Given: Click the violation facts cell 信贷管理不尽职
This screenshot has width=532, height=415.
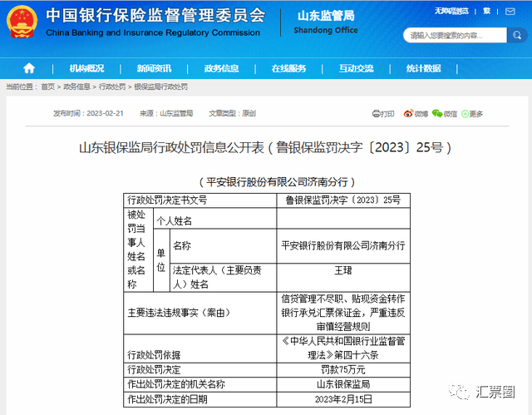Looking at the screenshot, I should (x=343, y=313).
